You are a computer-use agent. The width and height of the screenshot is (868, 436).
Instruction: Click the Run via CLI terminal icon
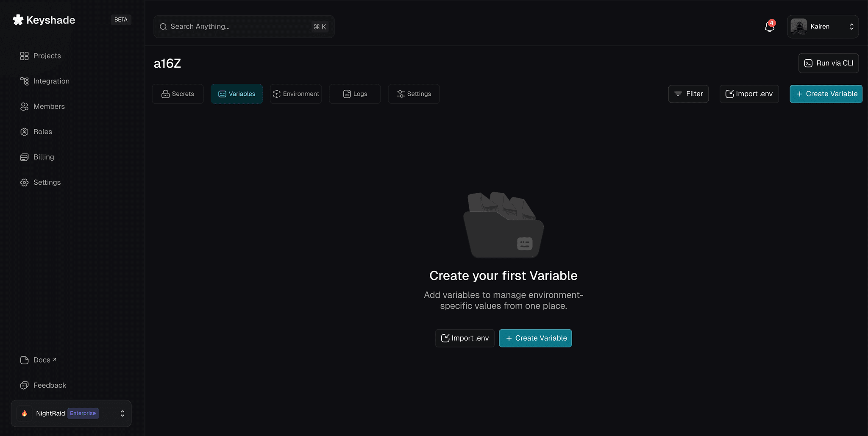pos(808,63)
